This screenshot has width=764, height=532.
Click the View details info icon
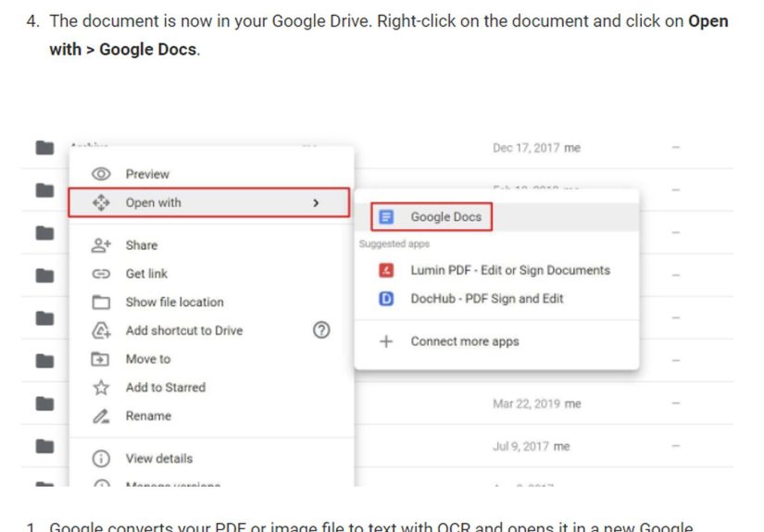pyautogui.click(x=101, y=459)
